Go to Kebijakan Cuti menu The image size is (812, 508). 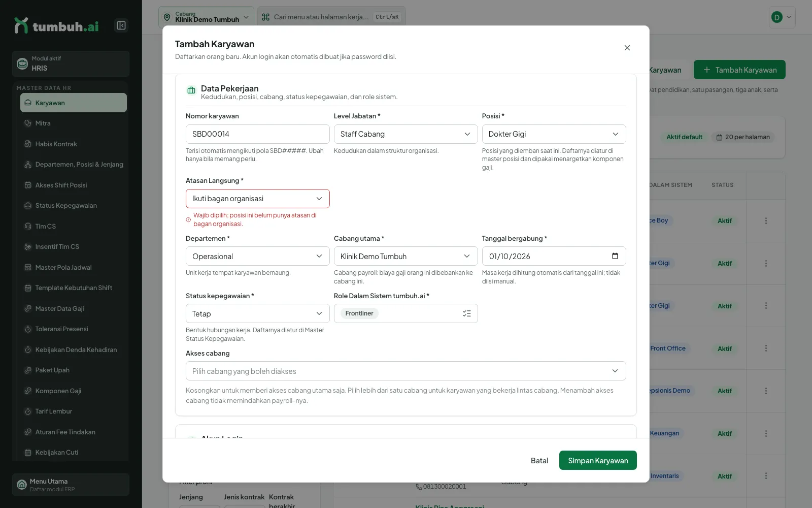tap(74, 452)
